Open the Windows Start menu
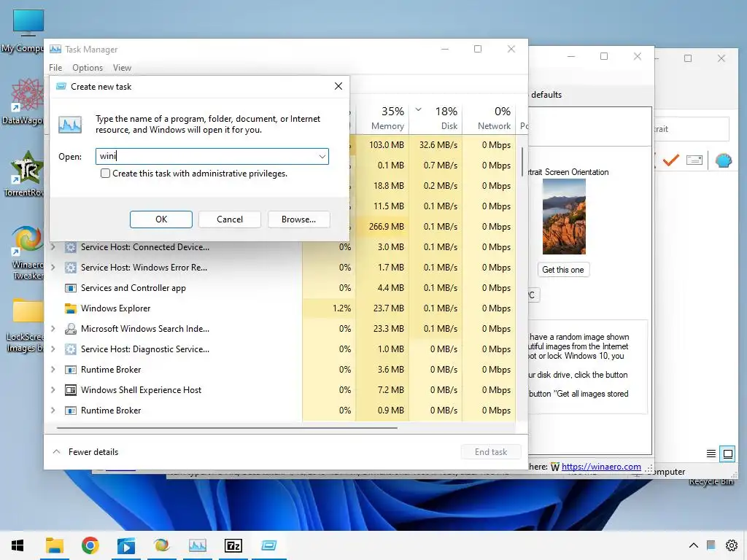Viewport: 747px width, 560px height. click(18, 545)
